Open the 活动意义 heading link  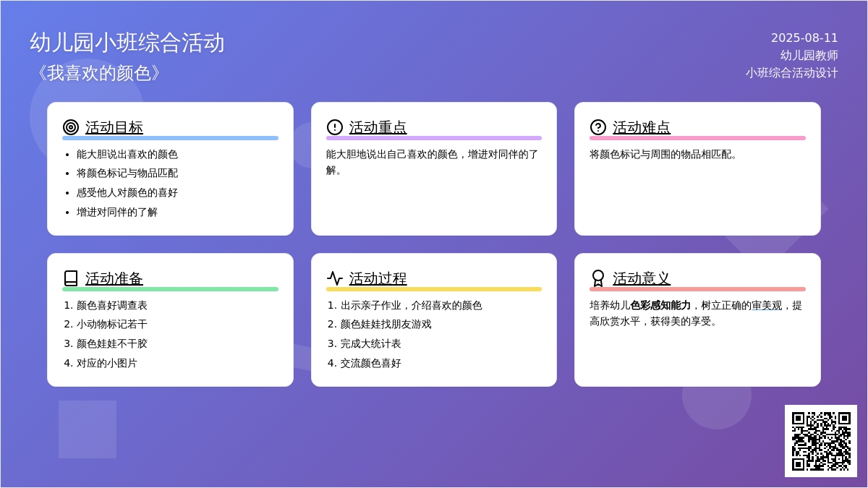point(642,278)
